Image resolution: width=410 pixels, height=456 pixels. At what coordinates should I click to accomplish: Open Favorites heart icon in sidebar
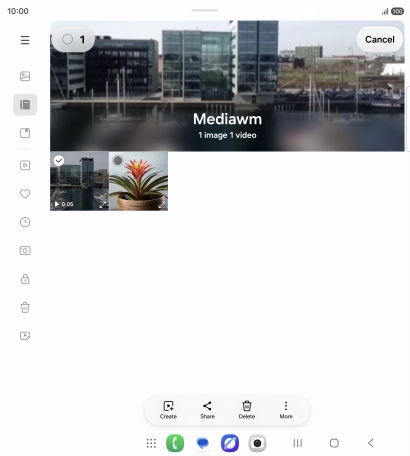[x=25, y=193]
